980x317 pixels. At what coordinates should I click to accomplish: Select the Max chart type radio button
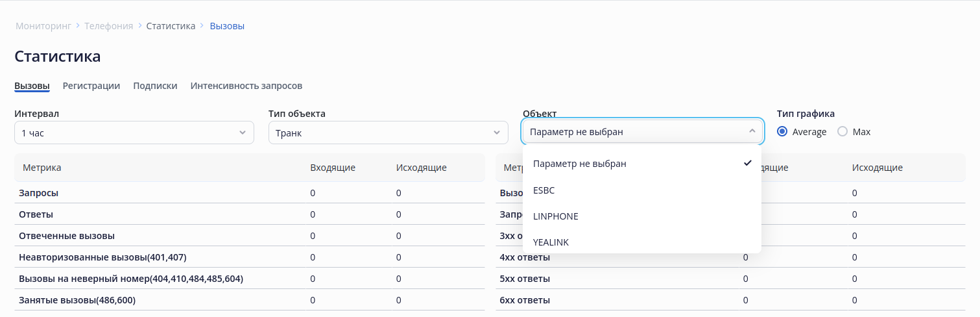pyautogui.click(x=843, y=132)
